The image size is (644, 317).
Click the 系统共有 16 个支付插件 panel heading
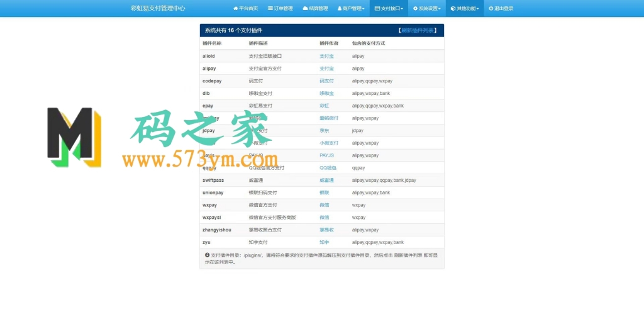pos(234,30)
